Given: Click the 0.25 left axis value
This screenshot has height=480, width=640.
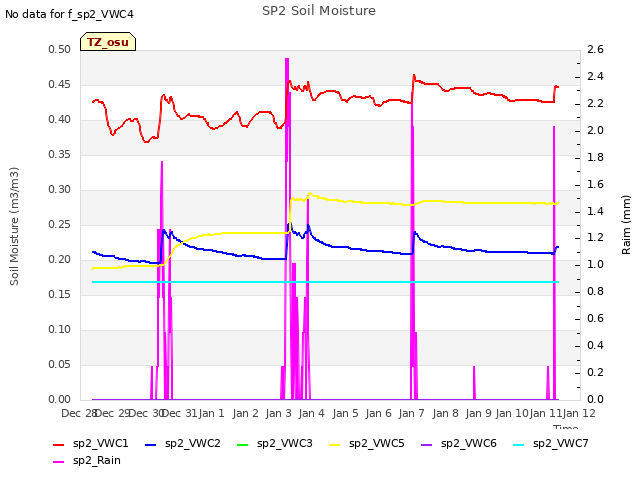Looking at the screenshot, I should (60, 224).
